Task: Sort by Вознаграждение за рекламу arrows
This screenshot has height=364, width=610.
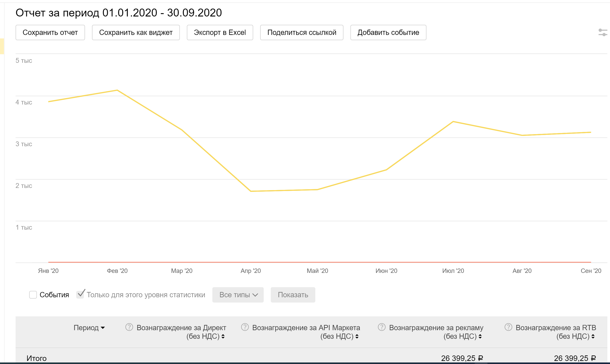Action: pos(480,337)
